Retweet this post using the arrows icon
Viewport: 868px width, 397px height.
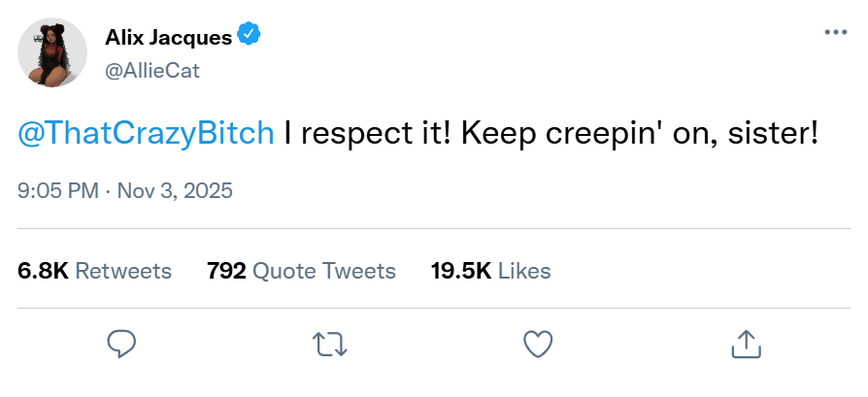tap(329, 343)
